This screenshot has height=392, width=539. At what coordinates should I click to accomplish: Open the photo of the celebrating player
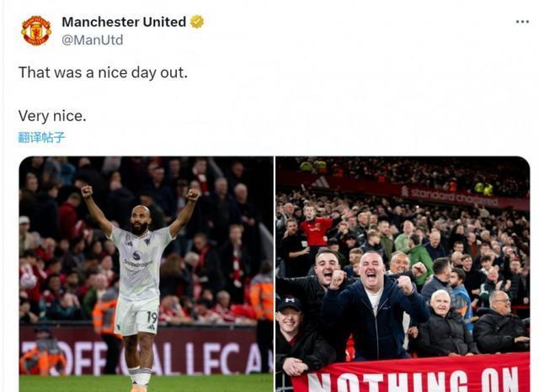(x=146, y=274)
